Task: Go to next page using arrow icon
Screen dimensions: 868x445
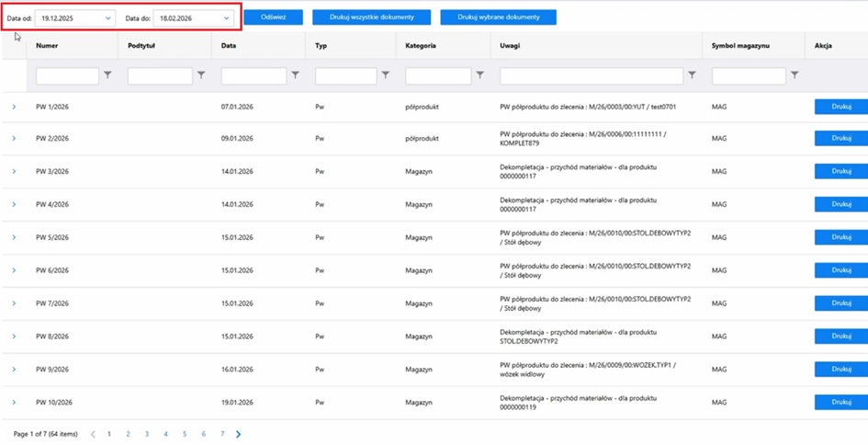Action: coord(238,434)
